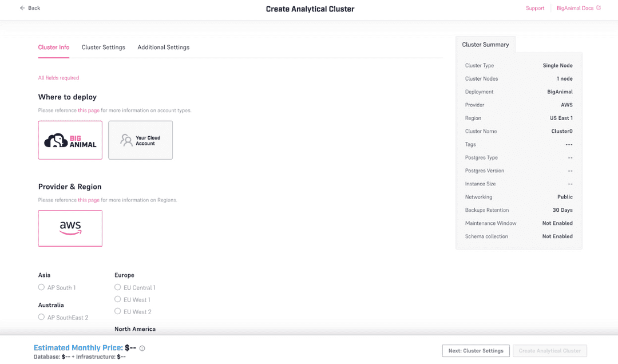Click the 'Asia' region heading
The height and width of the screenshot is (364, 618).
(44, 275)
